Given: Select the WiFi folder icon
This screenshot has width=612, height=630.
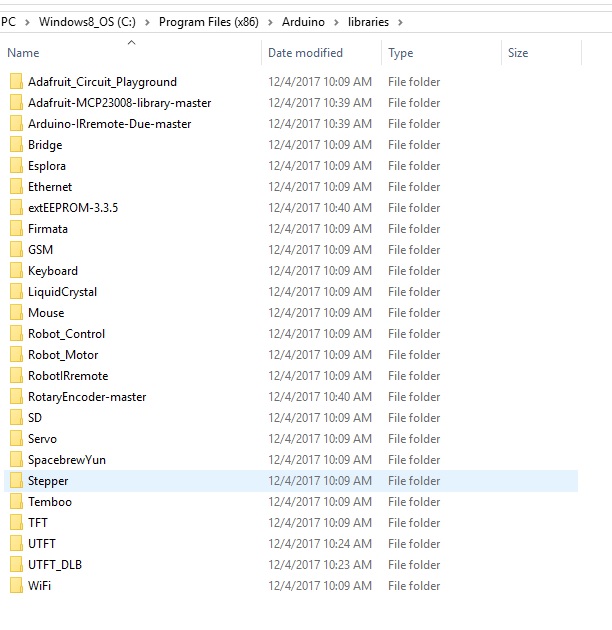Looking at the screenshot, I should pos(16,585).
